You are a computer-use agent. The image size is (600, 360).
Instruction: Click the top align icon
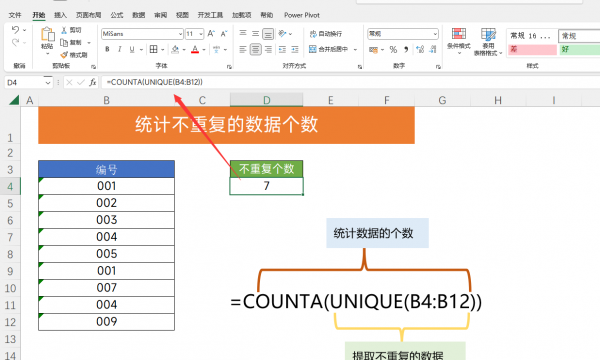point(243,33)
